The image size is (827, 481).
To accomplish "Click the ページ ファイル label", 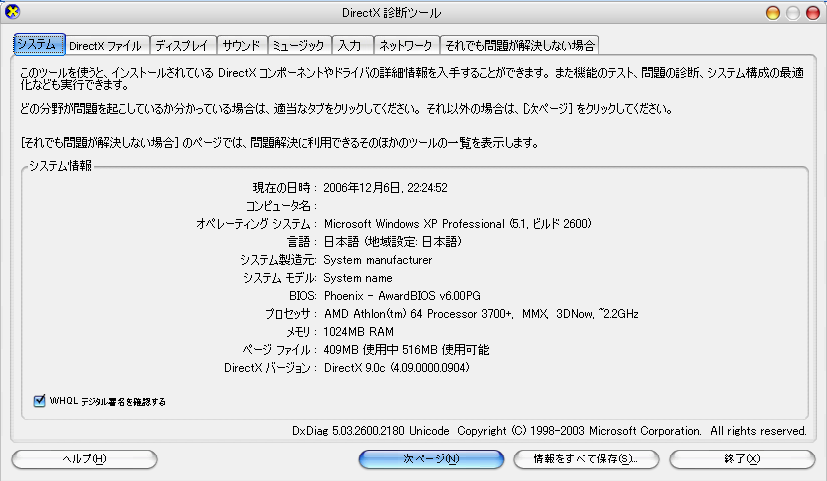I will (280, 350).
